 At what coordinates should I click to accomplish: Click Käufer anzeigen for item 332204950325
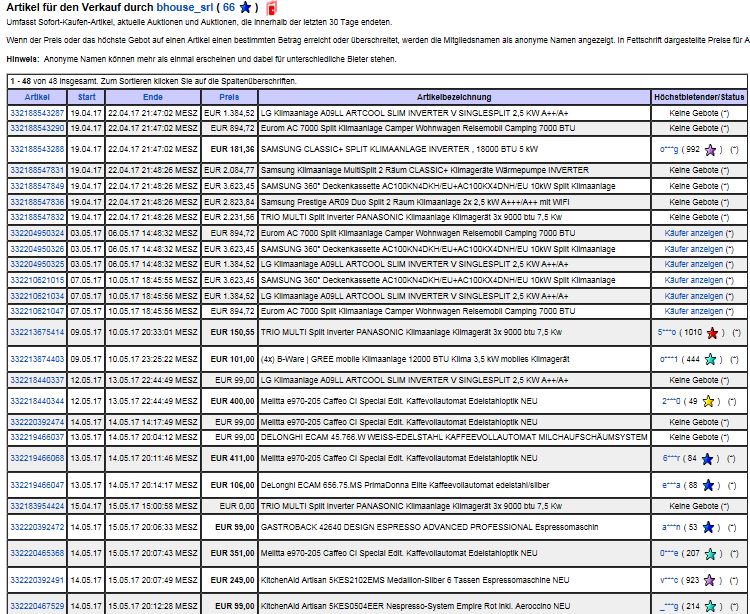(694, 264)
